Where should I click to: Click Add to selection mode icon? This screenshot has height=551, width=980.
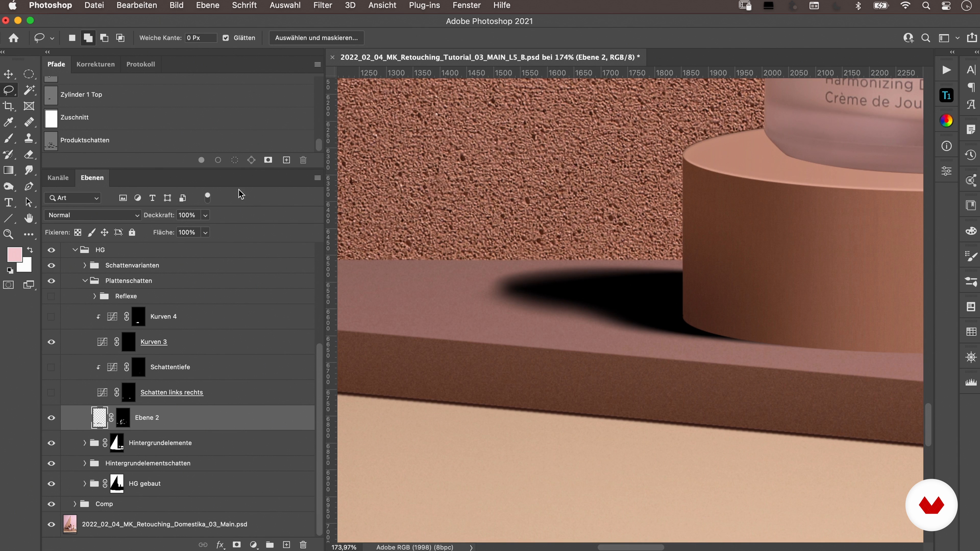88,38
